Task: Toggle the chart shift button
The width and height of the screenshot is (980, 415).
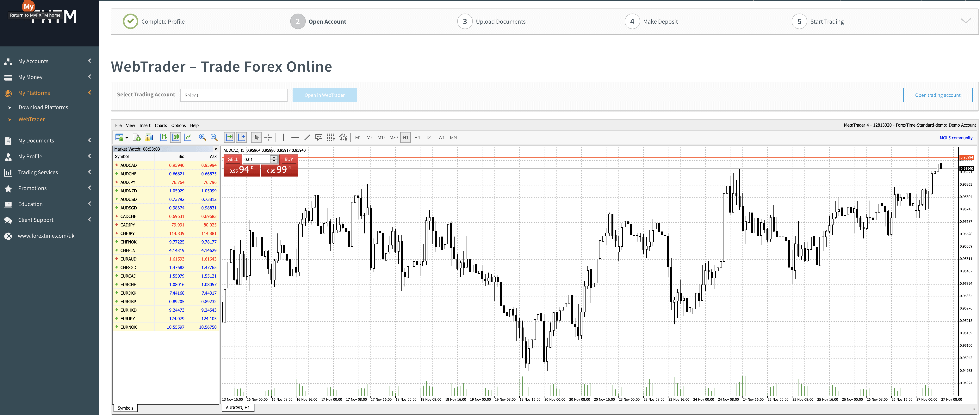Action: click(242, 138)
